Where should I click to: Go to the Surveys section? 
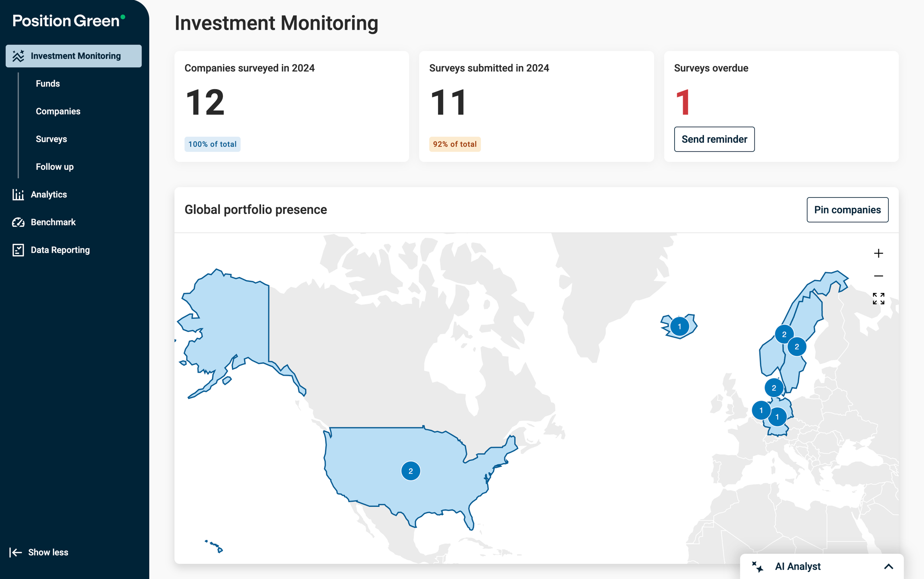(51, 139)
